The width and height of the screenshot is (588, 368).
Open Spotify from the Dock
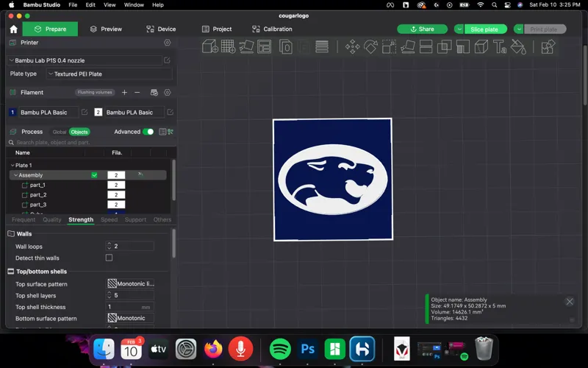coord(280,349)
